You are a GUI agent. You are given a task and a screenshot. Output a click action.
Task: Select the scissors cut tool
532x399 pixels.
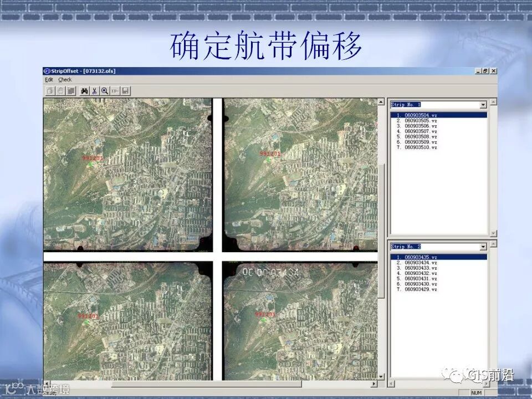pos(95,91)
